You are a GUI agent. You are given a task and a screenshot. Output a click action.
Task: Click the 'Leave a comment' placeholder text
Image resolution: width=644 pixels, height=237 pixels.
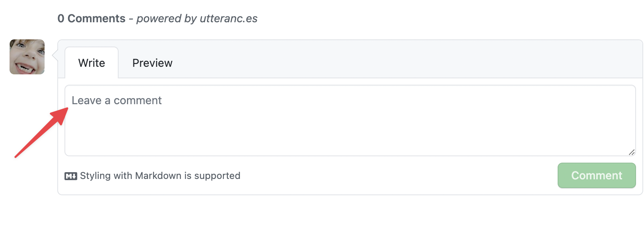coord(117,101)
